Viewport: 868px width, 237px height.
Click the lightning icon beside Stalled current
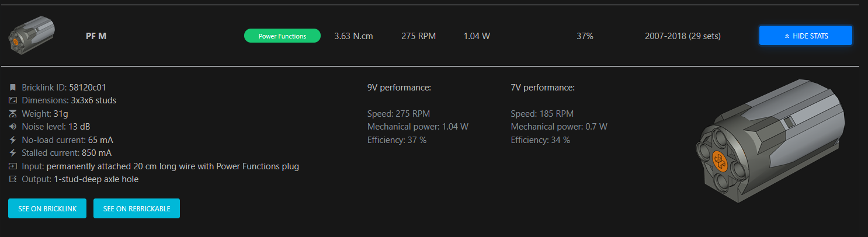tap(13, 153)
